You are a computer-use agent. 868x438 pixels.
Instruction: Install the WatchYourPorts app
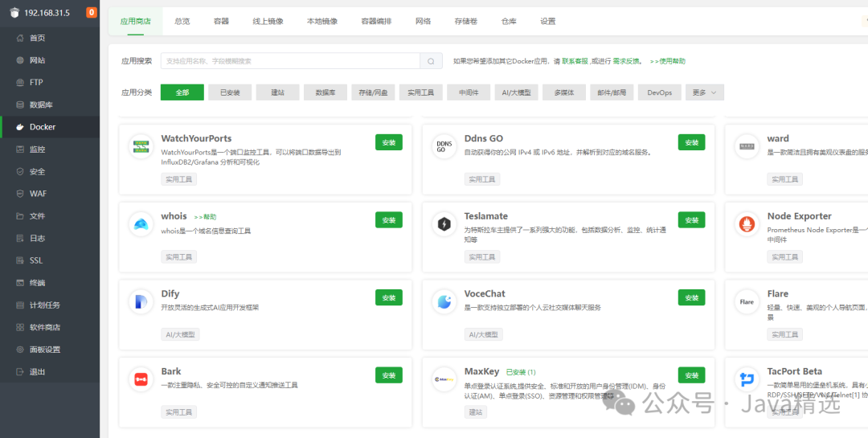(389, 142)
